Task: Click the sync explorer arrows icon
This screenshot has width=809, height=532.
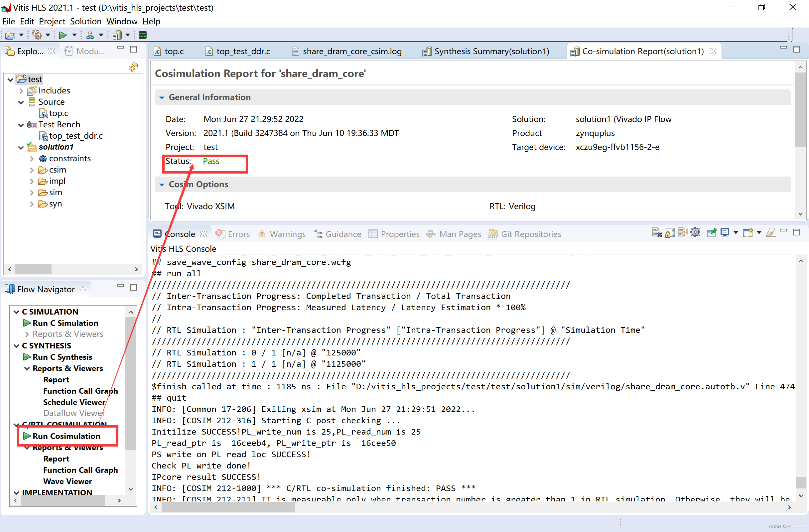Action: pos(133,66)
